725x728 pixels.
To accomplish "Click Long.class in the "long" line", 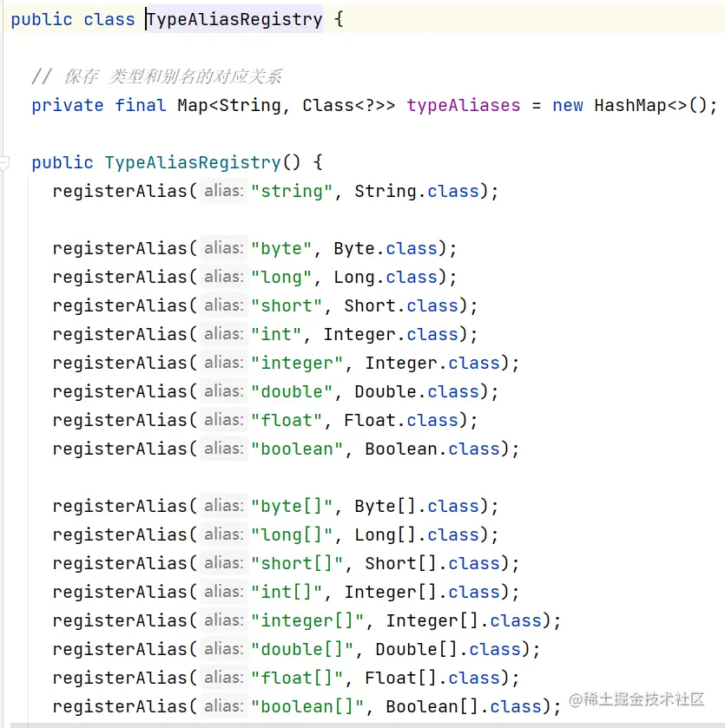I will [386, 277].
